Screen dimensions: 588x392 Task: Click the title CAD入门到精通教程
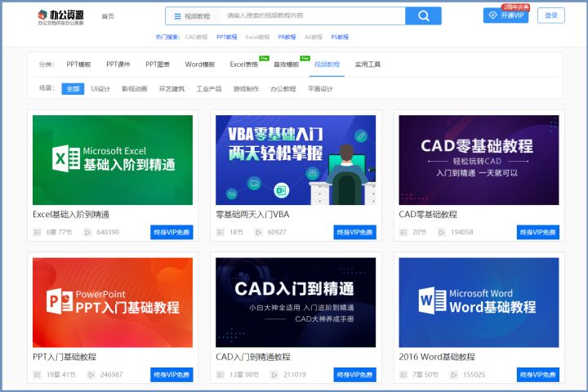click(253, 357)
